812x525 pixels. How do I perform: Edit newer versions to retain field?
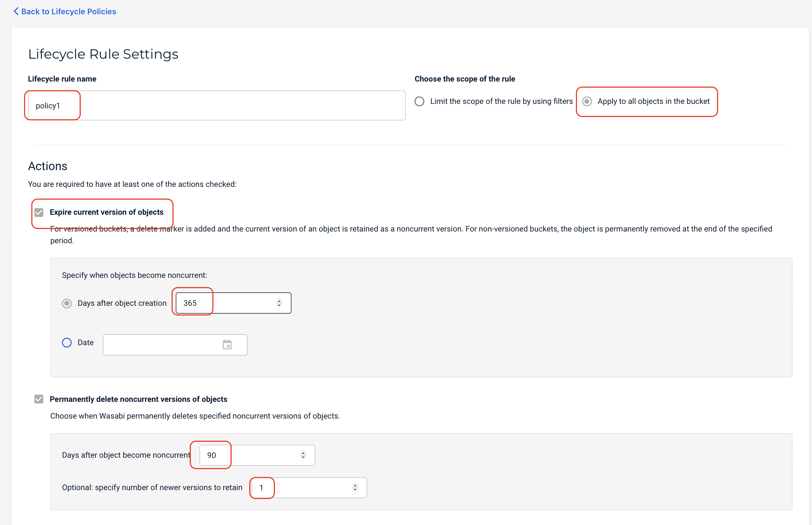(309, 488)
